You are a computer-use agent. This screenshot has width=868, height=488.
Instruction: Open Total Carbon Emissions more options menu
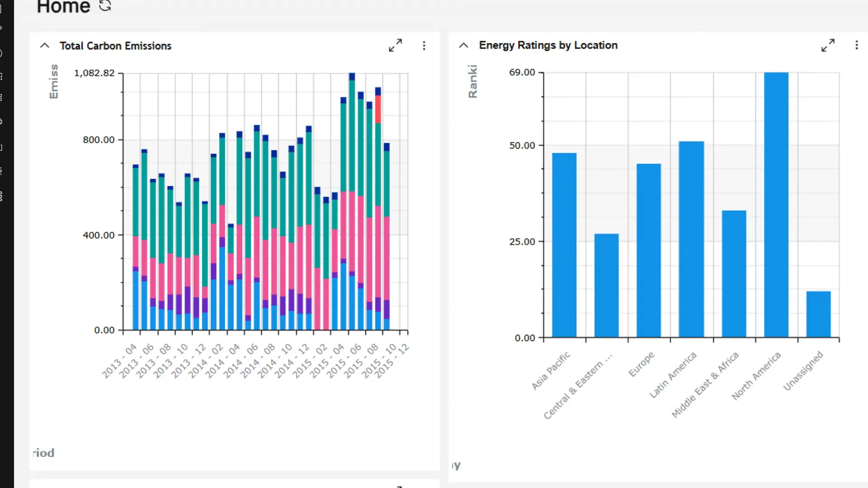click(424, 46)
